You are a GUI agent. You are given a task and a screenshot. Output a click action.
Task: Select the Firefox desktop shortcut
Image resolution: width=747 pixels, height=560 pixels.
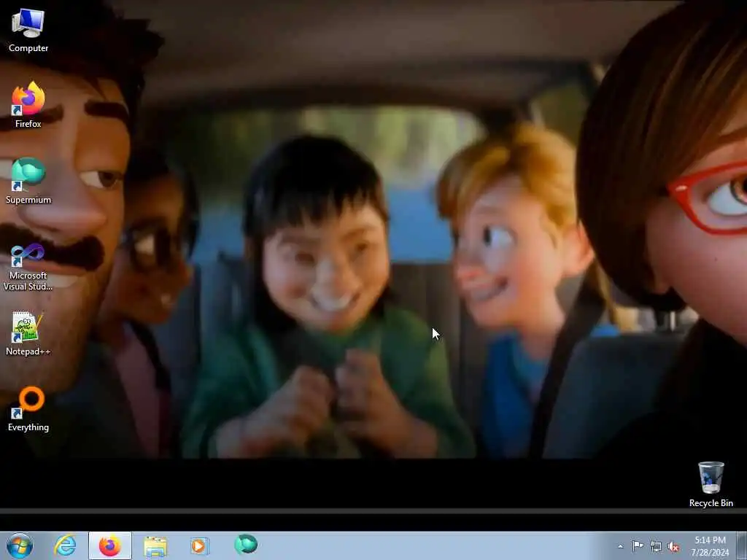tap(28, 105)
